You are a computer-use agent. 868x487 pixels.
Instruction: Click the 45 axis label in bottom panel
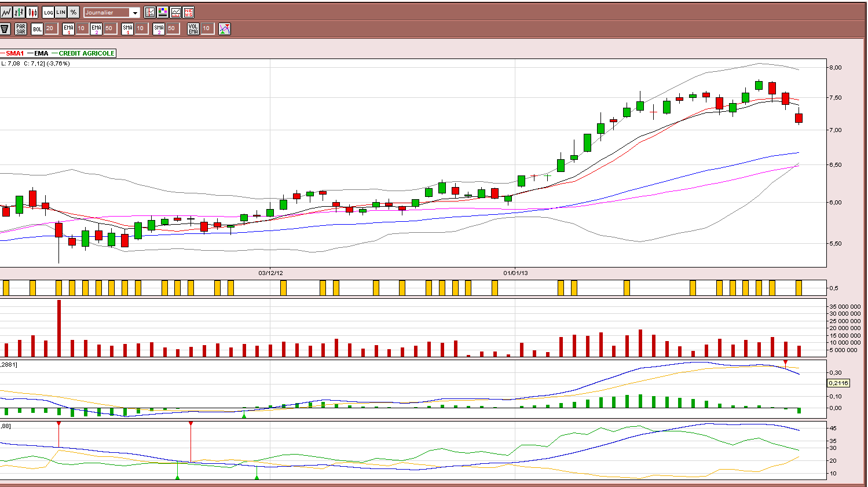pos(833,429)
